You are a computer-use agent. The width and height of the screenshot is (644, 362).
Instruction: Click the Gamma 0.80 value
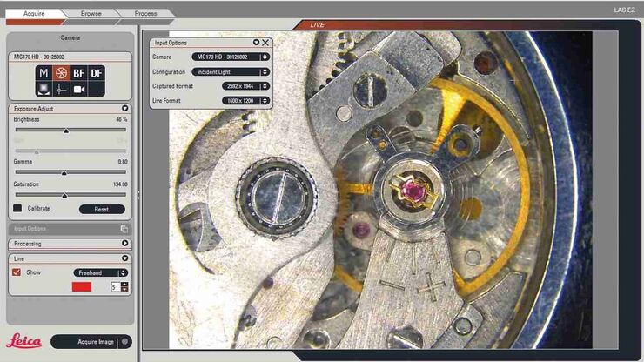tap(123, 162)
